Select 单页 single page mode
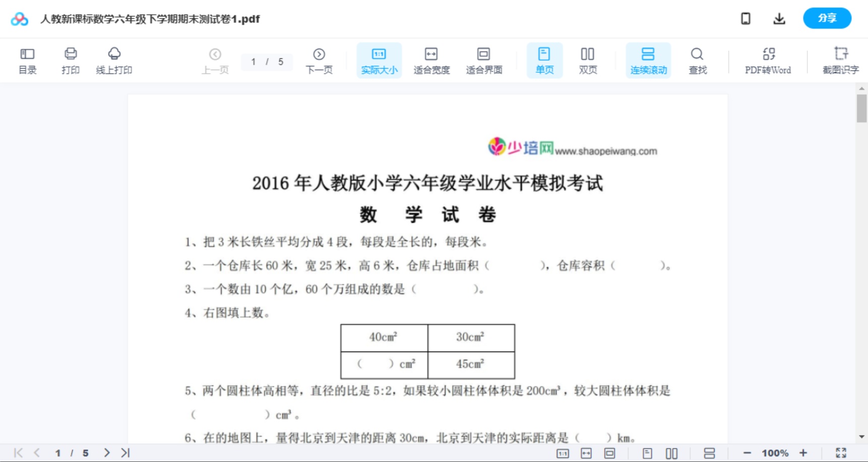The image size is (868, 462). coord(544,60)
